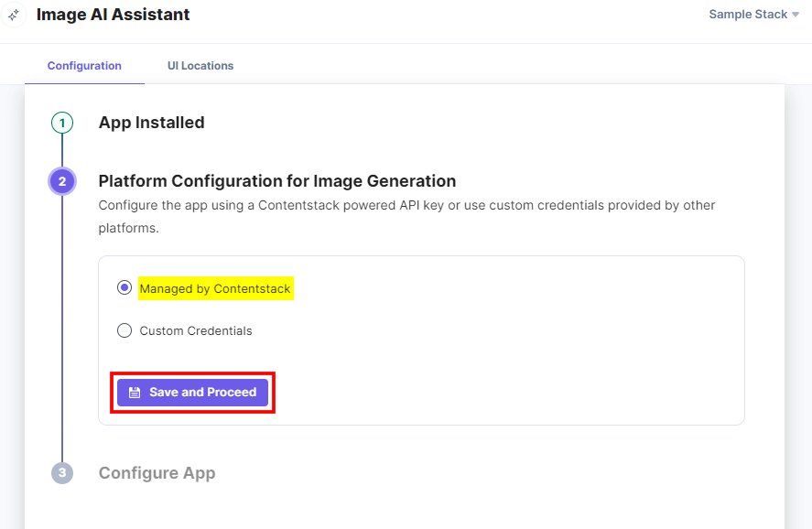
Task: Select the Managed by Contentstack radio button
Action: (x=125, y=287)
